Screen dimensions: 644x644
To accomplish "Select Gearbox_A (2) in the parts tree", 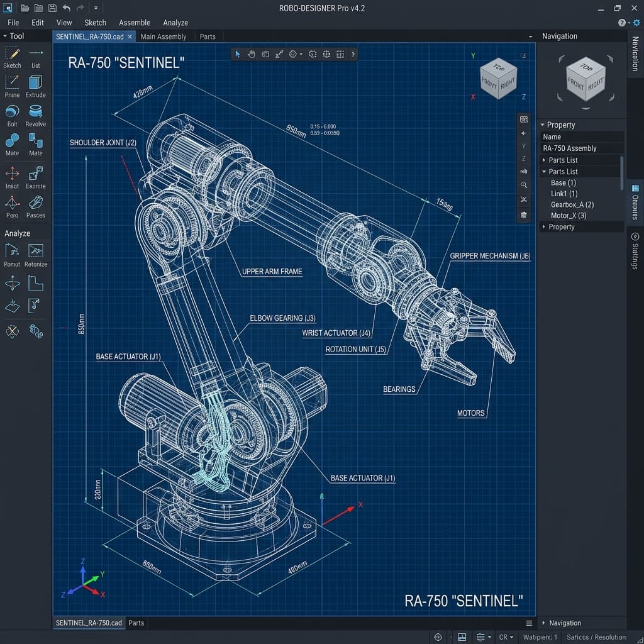I will [x=572, y=204].
